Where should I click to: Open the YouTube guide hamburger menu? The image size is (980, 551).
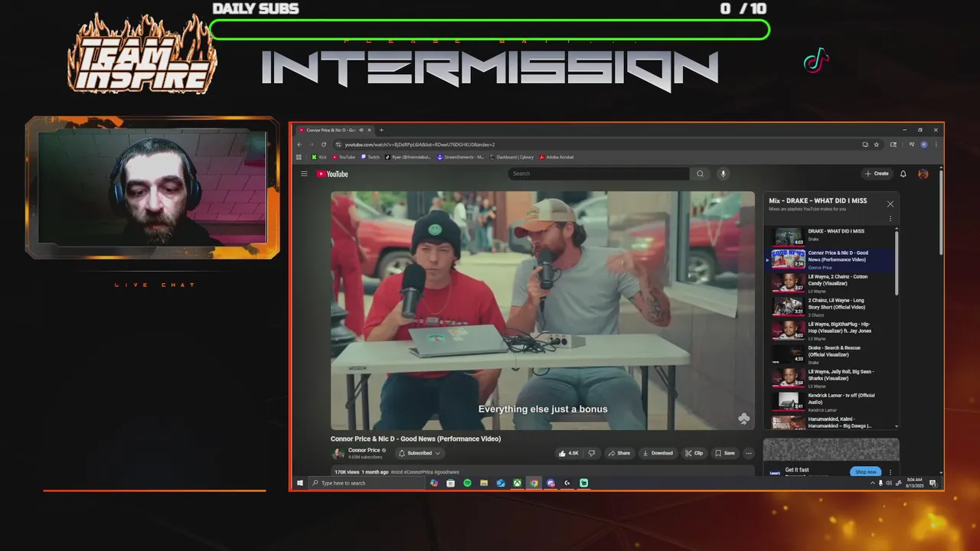pos(304,174)
